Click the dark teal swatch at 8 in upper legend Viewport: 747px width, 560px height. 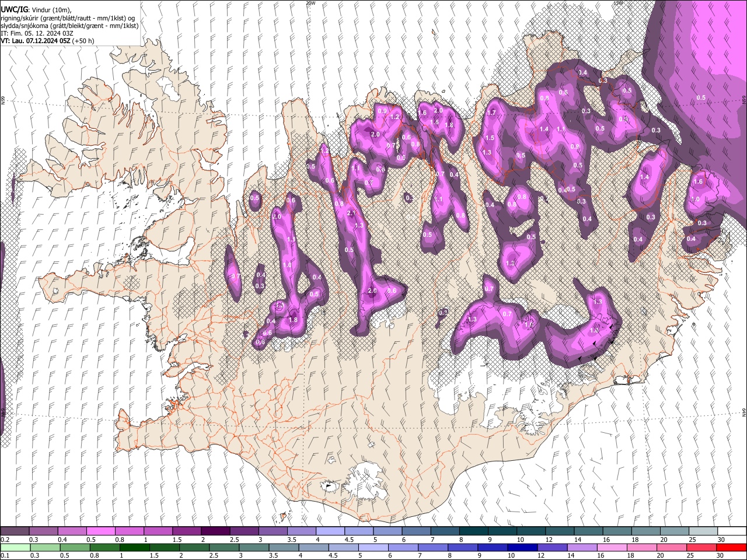click(x=473, y=531)
